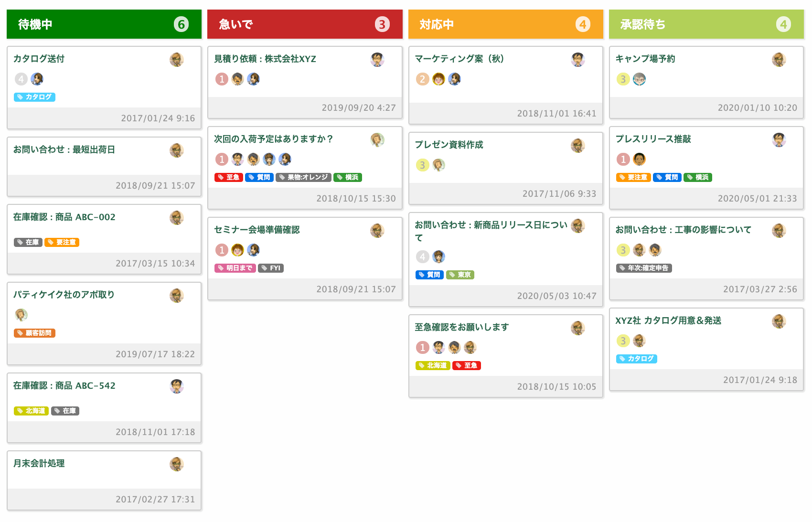The height and width of the screenshot is (522, 812).
Task: Click the comment count on 見積り依頼 card
Action: point(222,79)
